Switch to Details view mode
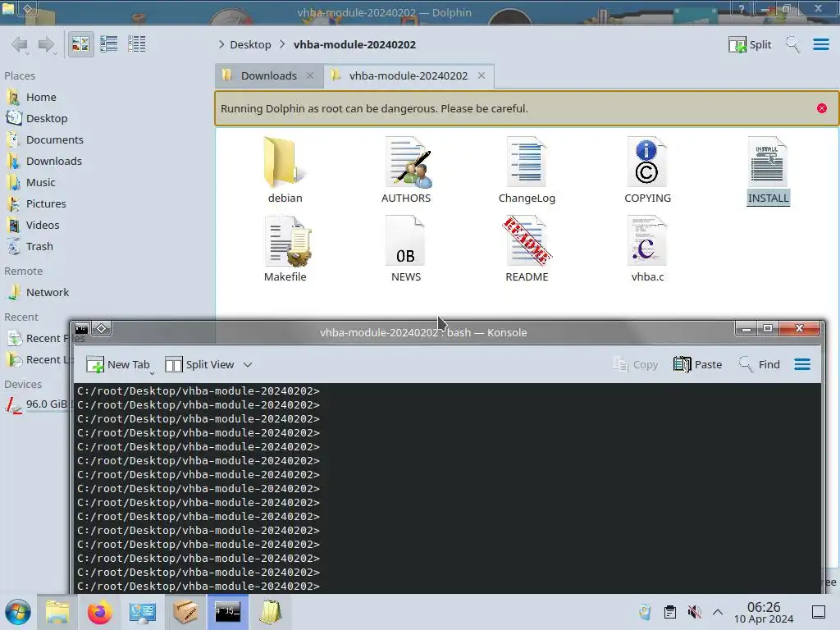This screenshot has width=840, height=630. coord(137,44)
